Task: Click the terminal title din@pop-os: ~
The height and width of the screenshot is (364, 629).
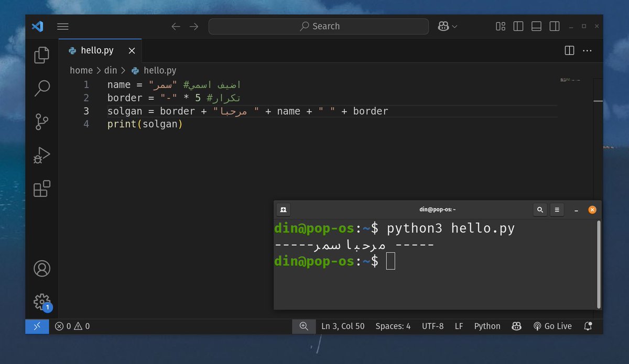Action: click(438, 210)
